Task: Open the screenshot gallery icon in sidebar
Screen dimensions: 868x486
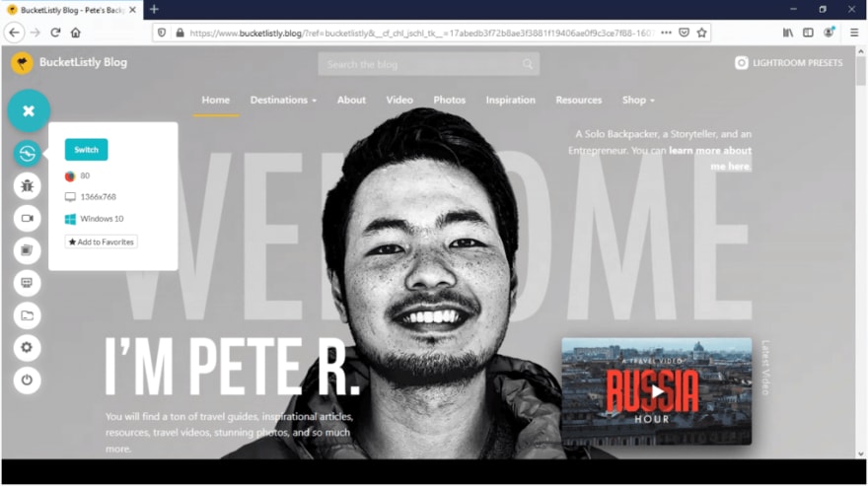Action: coord(28,250)
